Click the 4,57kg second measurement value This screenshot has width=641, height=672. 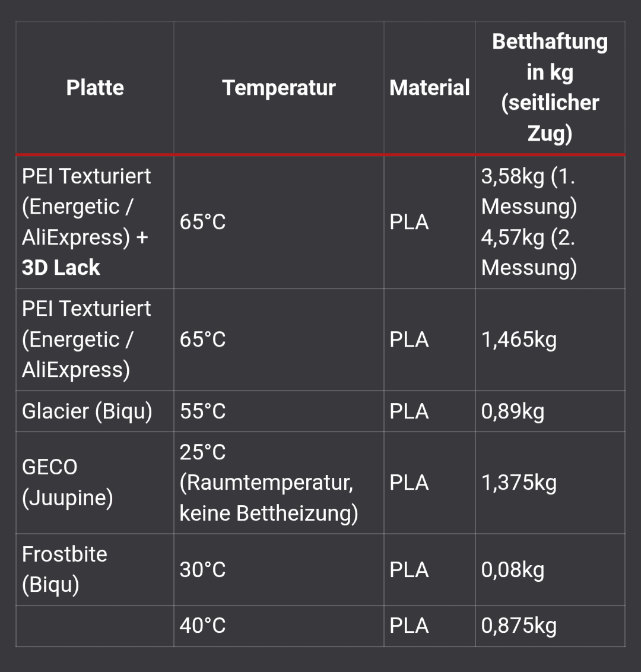(x=528, y=252)
